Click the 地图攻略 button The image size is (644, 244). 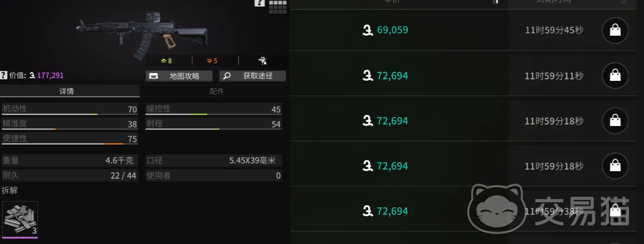pos(179,76)
